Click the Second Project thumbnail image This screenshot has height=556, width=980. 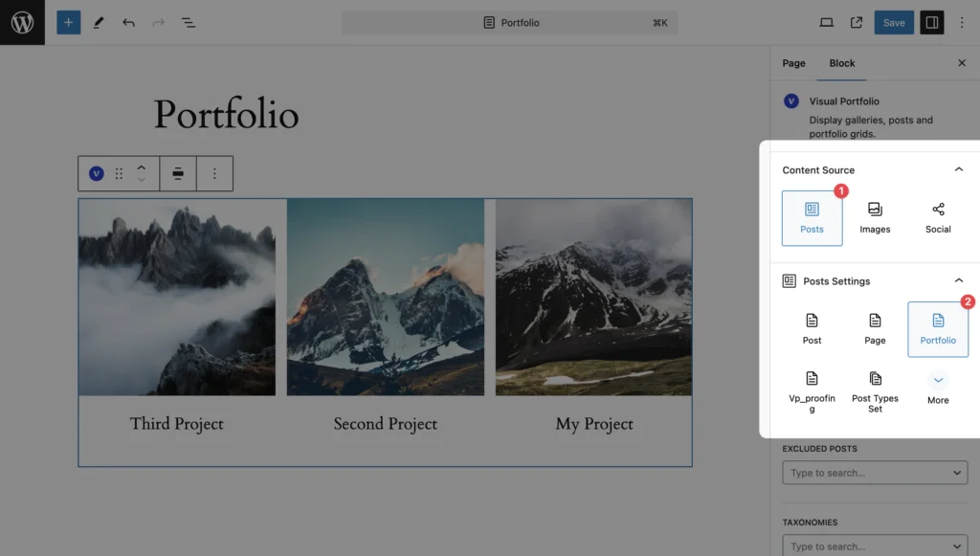tap(385, 297)
